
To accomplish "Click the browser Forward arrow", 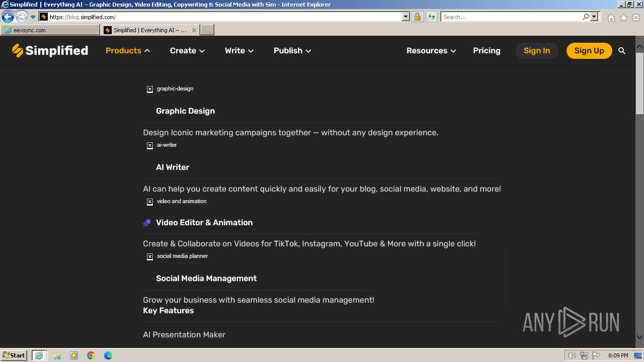I will 21,17.
